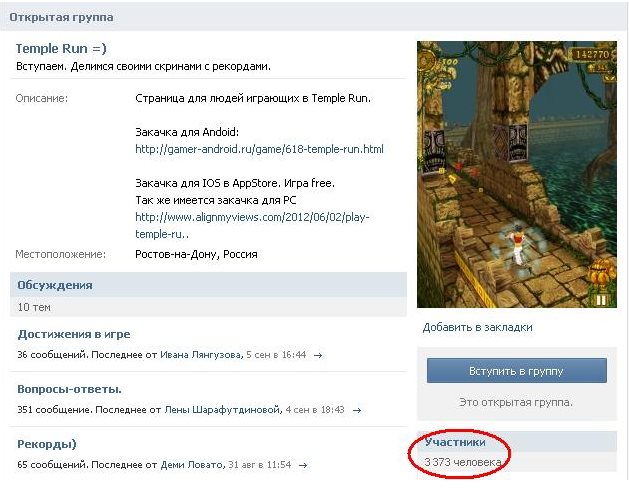629x488 pixels.
Task: Click the 'Temple Run =)' group title
Action: 61,49
